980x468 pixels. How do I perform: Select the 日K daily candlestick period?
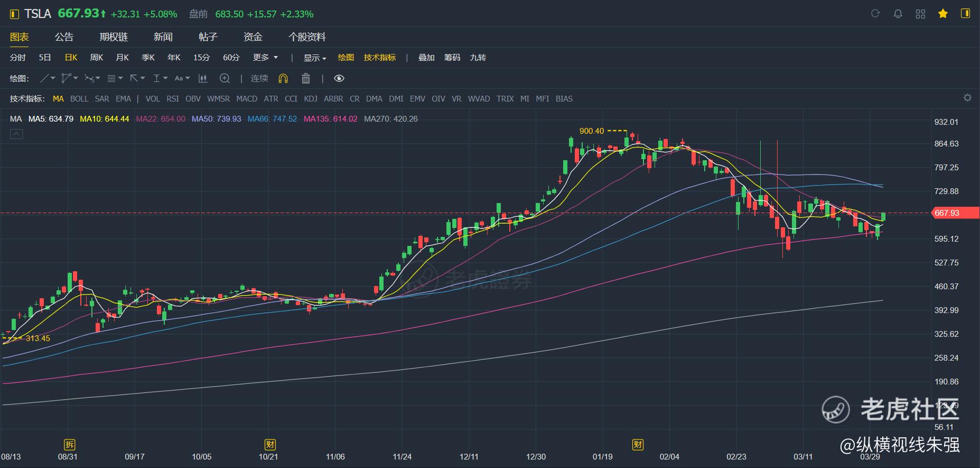[71, 57]
